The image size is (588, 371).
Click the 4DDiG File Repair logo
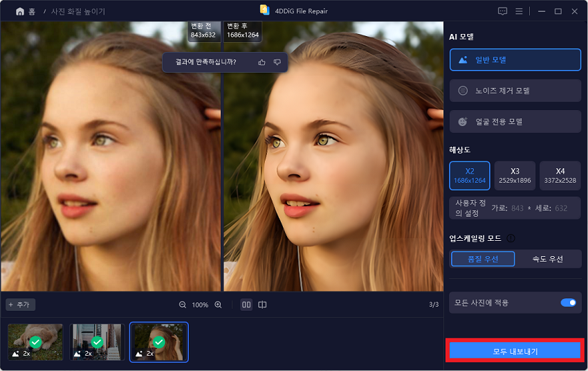[265, 10]
